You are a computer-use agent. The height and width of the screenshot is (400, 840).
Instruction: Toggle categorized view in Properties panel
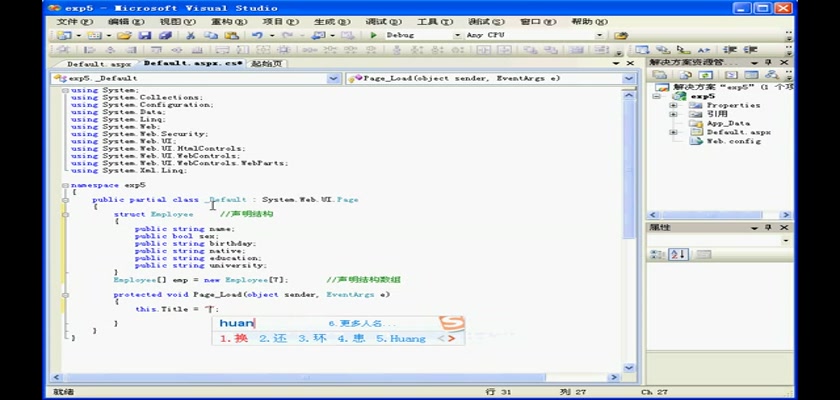coord(658,255)
